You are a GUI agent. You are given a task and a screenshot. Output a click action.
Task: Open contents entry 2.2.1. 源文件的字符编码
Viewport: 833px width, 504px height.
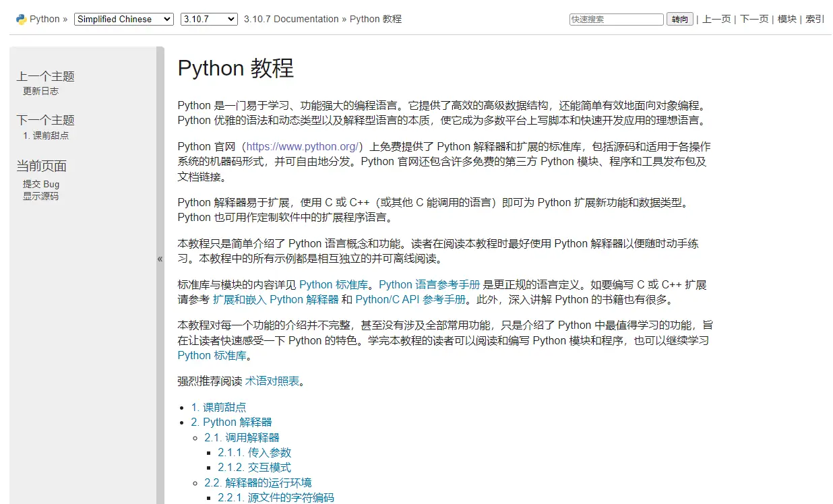click(x=276, y=497)
